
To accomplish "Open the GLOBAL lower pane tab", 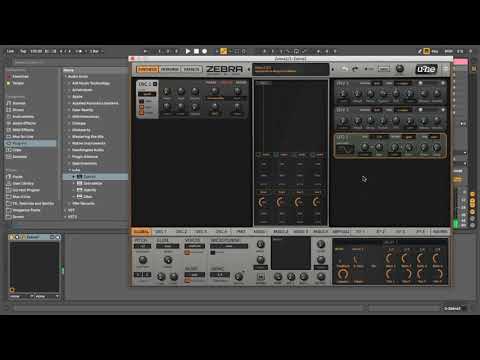I will [x=141, y=231].
